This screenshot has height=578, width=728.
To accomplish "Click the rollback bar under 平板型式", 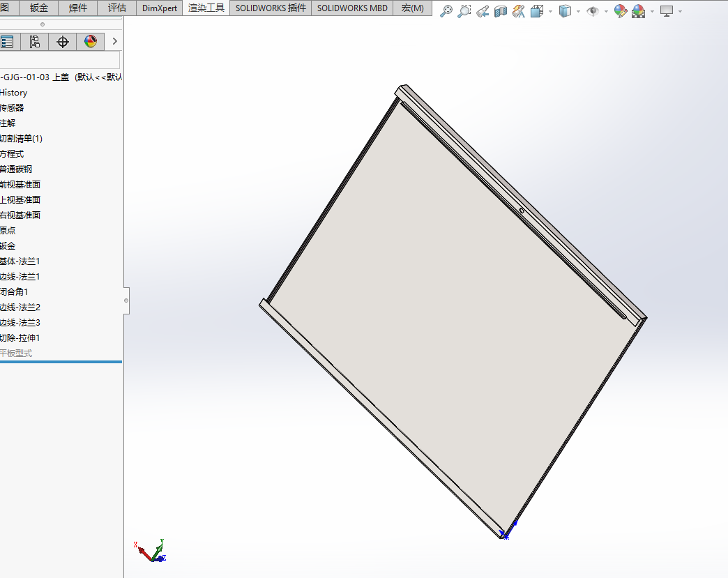I will coord(61,362).
